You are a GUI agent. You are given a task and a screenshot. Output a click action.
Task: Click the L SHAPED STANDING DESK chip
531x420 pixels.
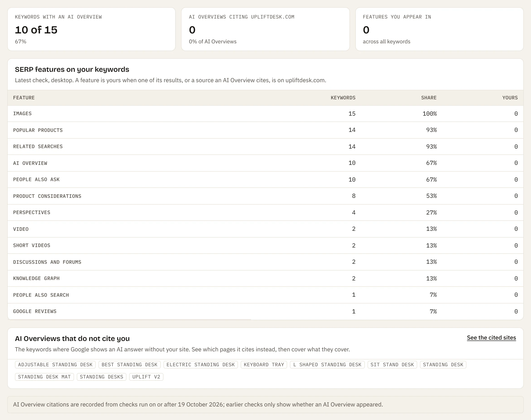point(327,364)
